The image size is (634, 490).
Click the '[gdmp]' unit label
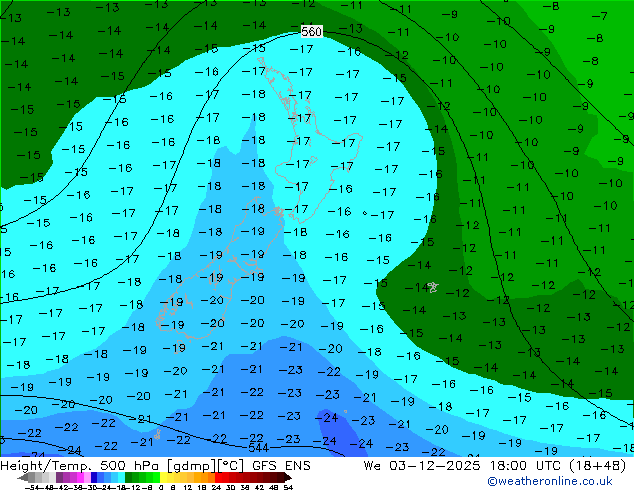tap(192, 466)
